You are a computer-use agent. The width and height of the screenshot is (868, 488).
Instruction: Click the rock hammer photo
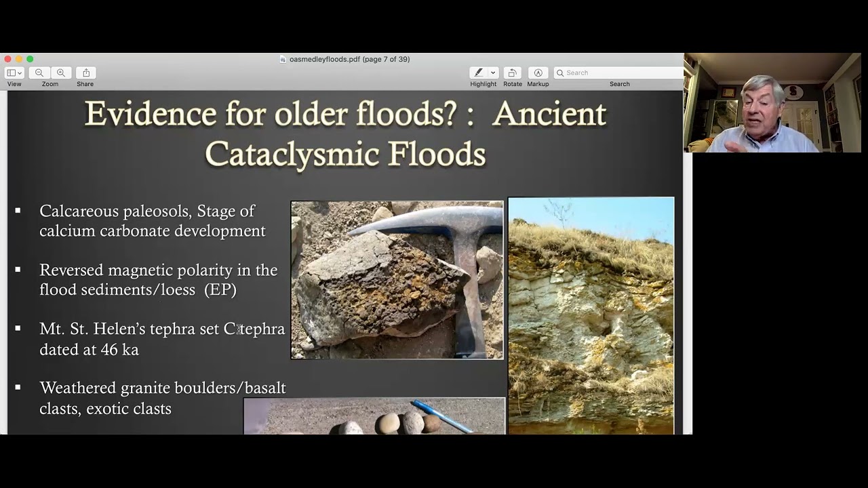point(397,280)
